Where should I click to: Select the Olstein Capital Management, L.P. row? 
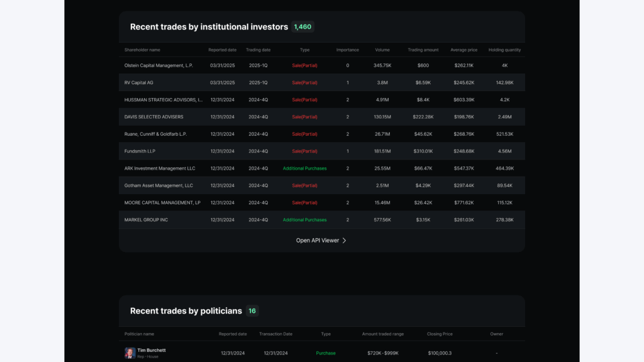pyautogui.click(x=322, y=65)
